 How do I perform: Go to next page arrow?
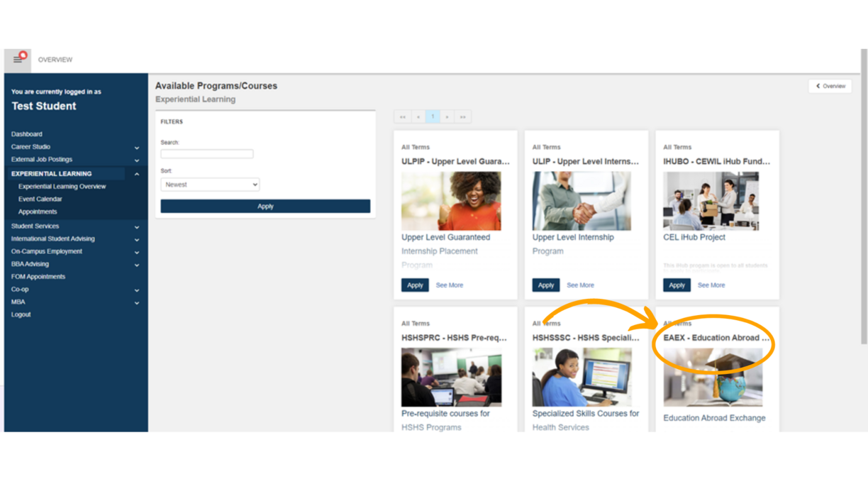click(447, 117)
